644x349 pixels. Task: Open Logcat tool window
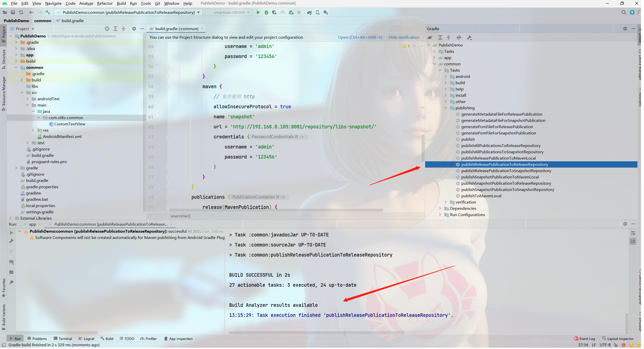[x=86, y=339]
